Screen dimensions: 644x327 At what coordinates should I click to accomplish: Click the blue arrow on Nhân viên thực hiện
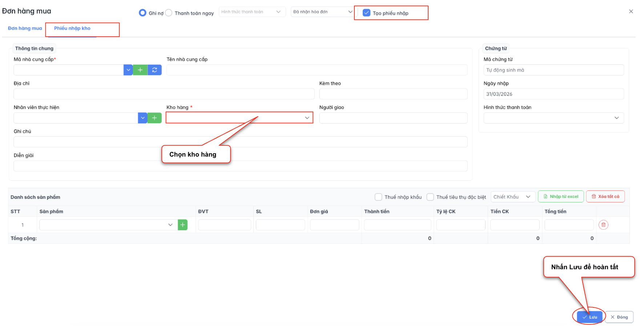142,118
